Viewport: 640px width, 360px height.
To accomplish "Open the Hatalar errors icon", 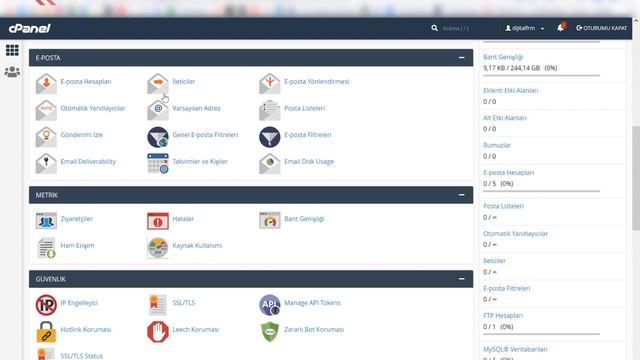I will [158, 220].
